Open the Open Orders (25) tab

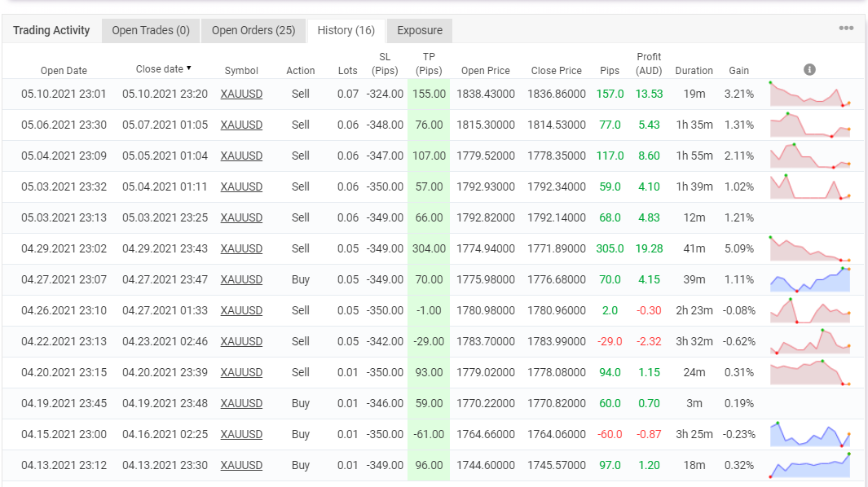(x=253, y=30)
